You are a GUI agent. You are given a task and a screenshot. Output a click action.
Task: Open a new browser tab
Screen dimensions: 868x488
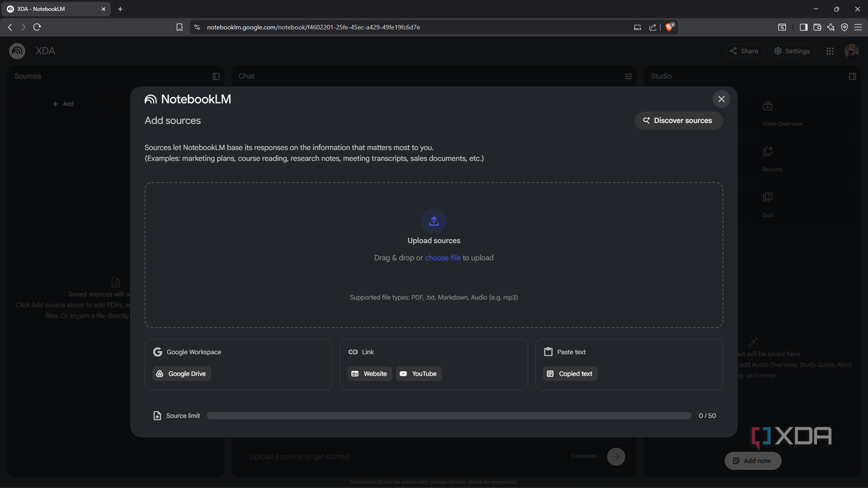point(120,9)
